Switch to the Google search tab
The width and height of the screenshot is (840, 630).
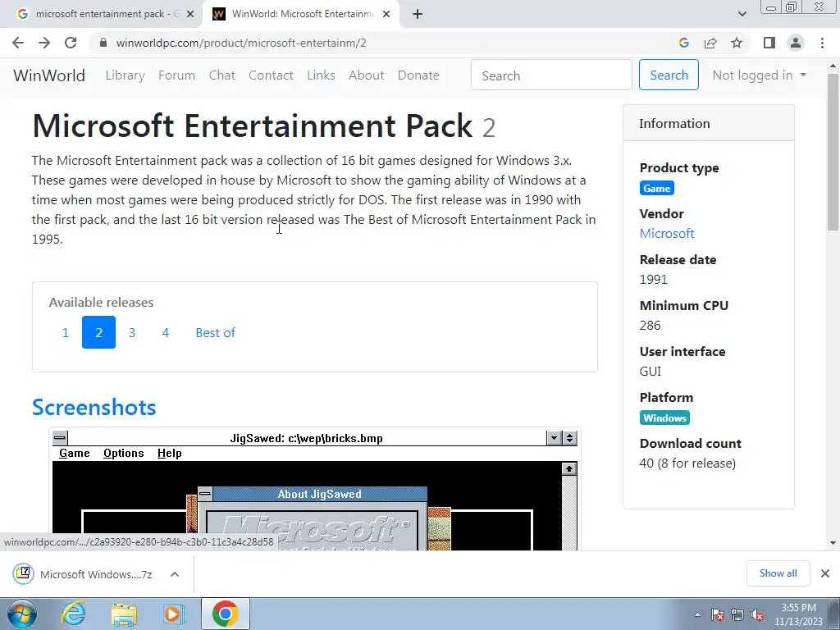pyautogui.click(x=102, y=15)
